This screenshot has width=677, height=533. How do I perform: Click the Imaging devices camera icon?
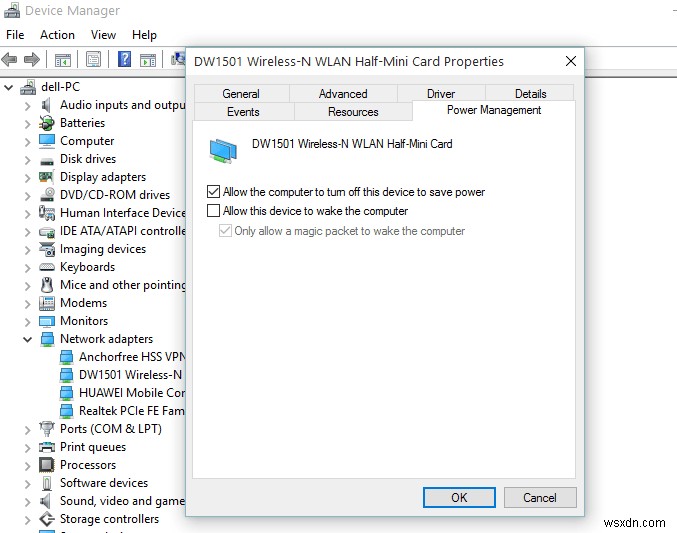point(47,249)
